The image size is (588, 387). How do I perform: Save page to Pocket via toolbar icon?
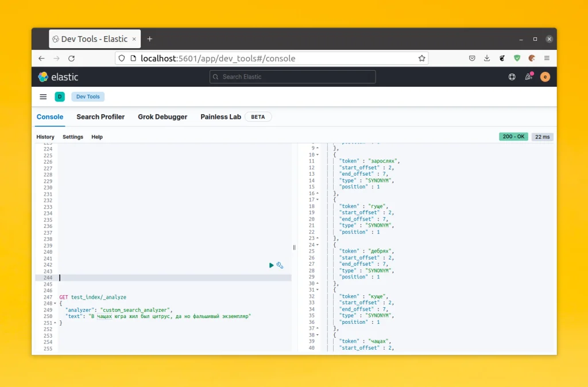click(472, 58)
